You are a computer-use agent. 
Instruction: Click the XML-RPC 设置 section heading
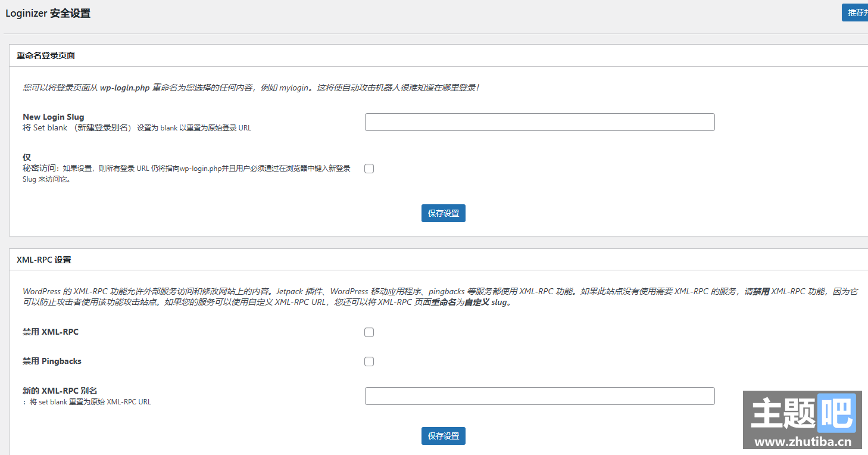(44, 260)
